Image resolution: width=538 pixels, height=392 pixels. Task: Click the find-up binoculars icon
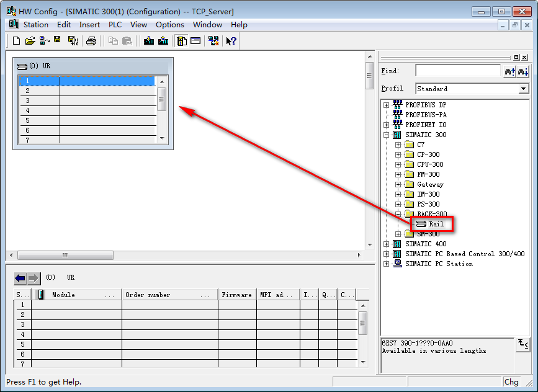pyautogui.click(x=510, y=71)
